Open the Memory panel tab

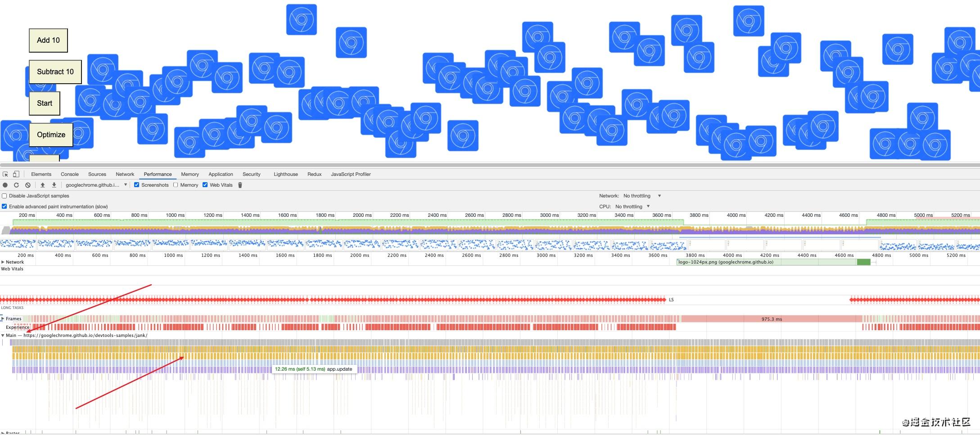point(190,174)
